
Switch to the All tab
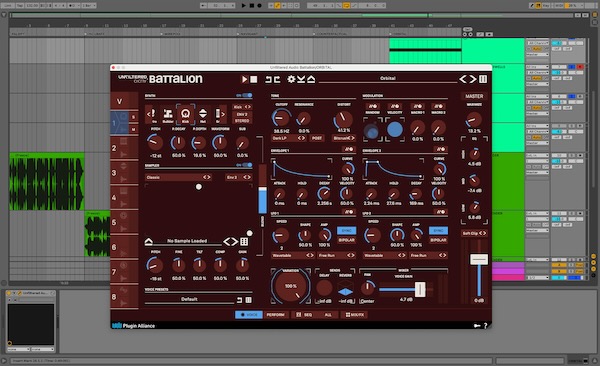[x=328, y=315]
